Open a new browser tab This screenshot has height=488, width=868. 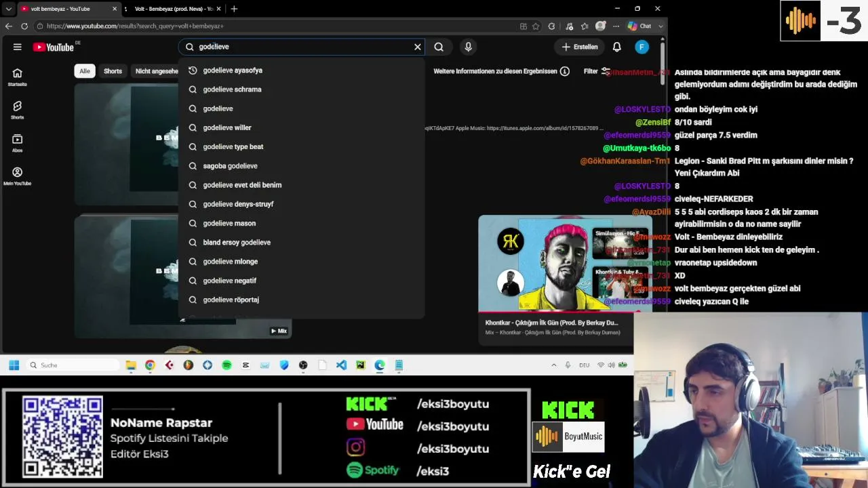(x=234, y=9)
